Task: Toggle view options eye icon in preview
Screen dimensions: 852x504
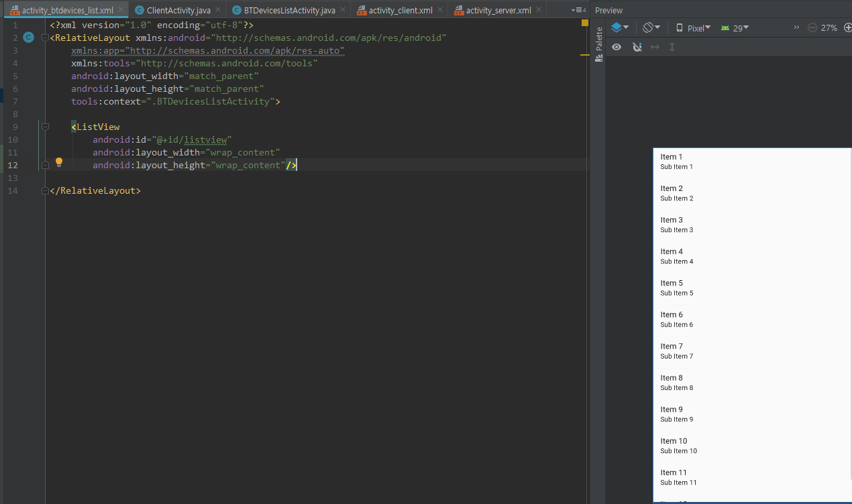Action: pos(617,47)
